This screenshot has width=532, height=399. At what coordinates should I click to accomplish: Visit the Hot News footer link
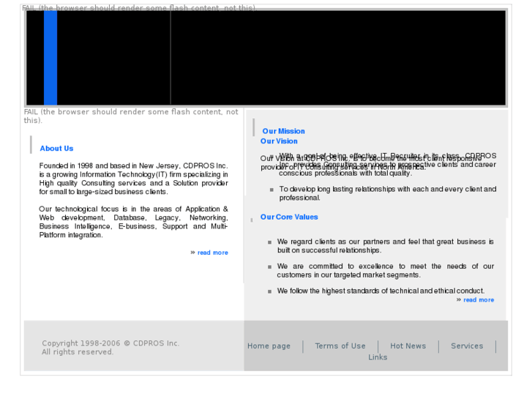tap(408, 346)
